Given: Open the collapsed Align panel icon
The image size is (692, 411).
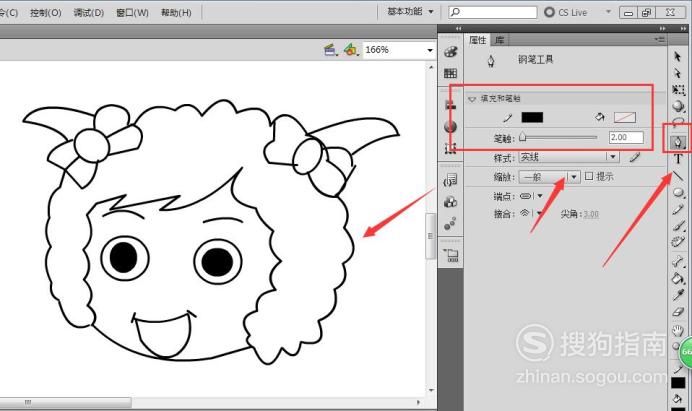Looking at the screenshot, I should coord(451,105).
